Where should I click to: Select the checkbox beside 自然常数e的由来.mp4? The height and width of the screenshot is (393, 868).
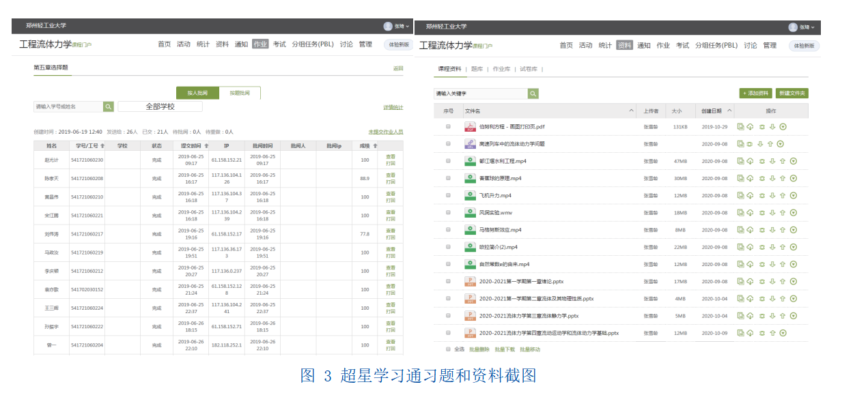coord(448,264)
